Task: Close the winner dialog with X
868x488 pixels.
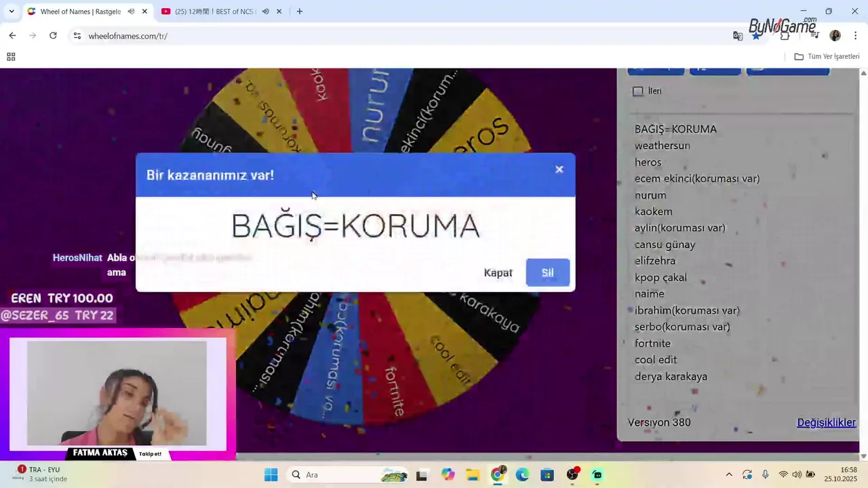Action: click(559, 169)
